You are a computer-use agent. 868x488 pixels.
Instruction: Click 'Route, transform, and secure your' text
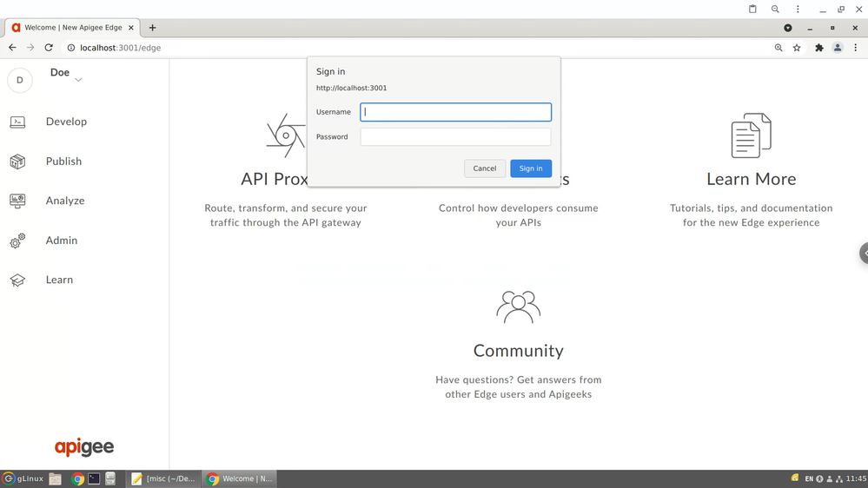point(286,208)
